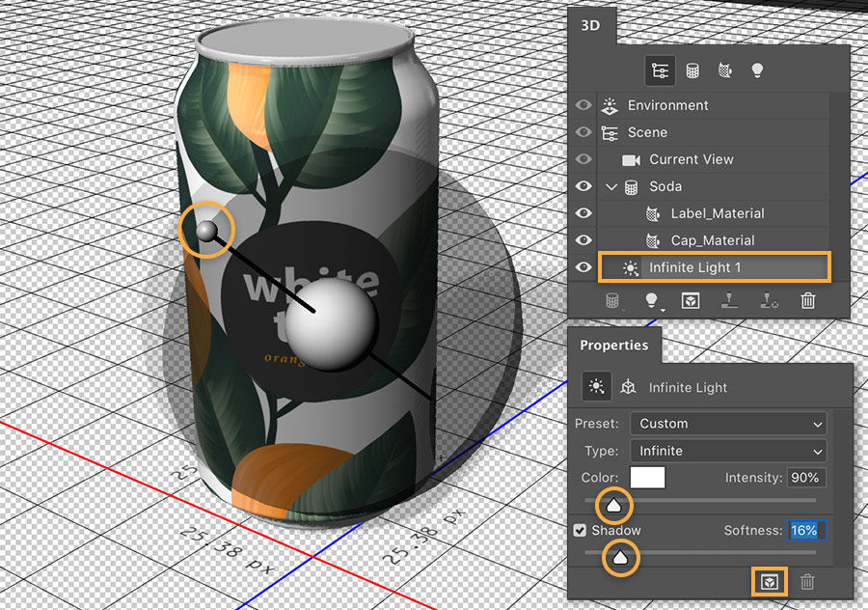Collapse the Soda mesh group
868x610 pixels.
610,186
